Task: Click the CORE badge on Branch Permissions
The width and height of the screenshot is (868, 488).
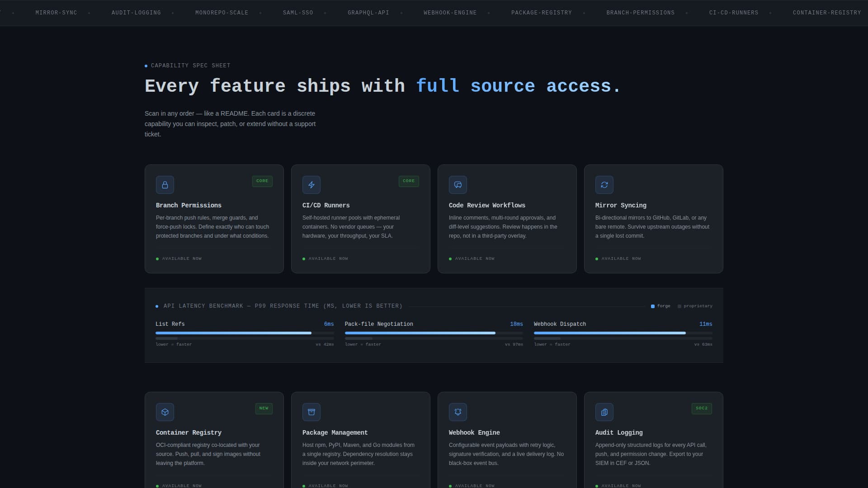Action: coord(262,181)
